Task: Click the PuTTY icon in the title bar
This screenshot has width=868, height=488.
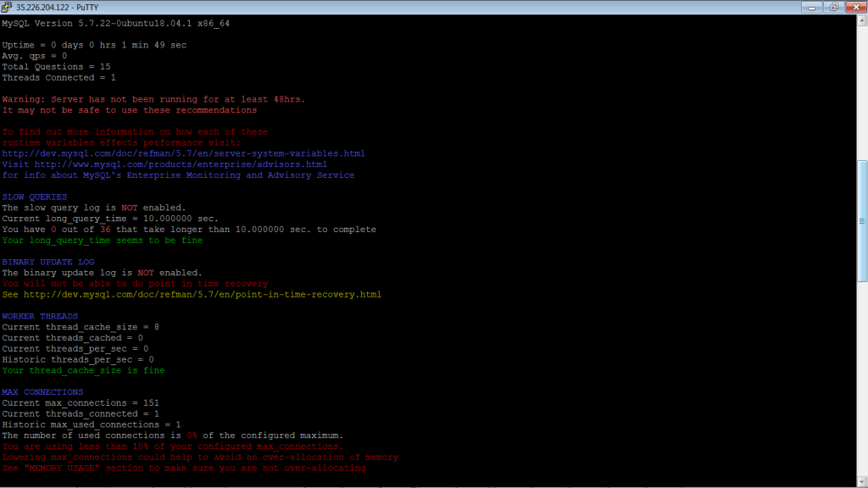Action: (8, 7)
